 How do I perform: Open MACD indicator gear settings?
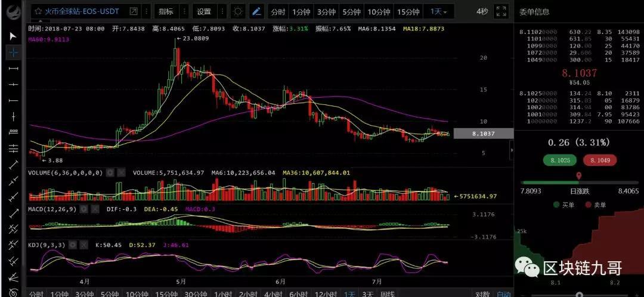coord(84,209)
